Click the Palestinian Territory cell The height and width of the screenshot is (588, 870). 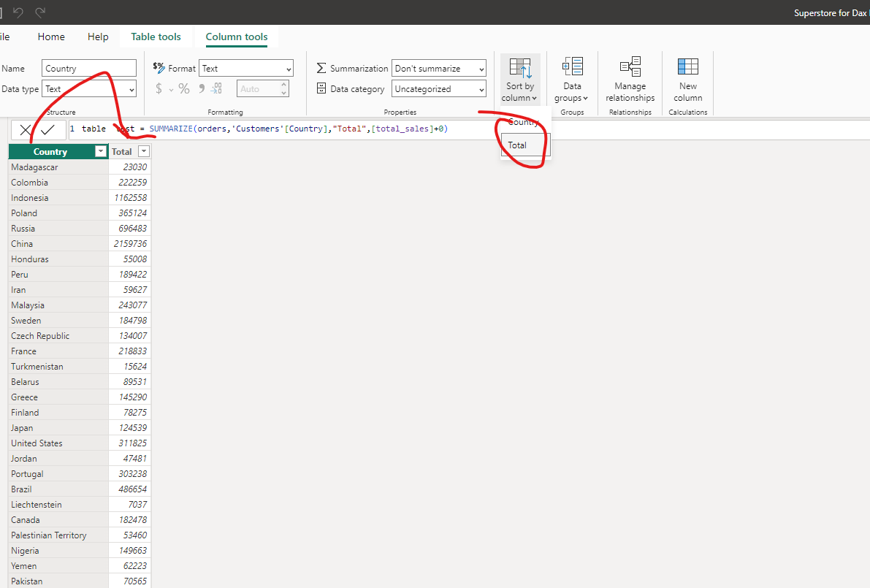tap(58, 535)
